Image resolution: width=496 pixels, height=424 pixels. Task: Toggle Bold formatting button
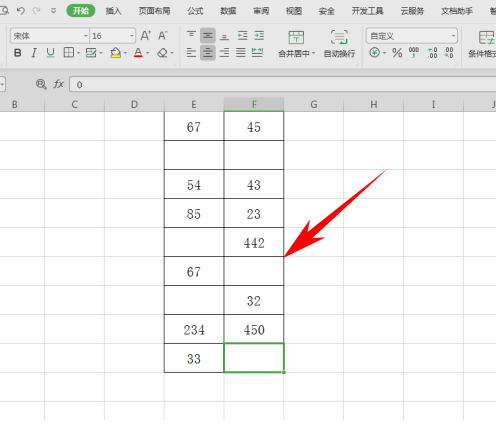(18, 53)
